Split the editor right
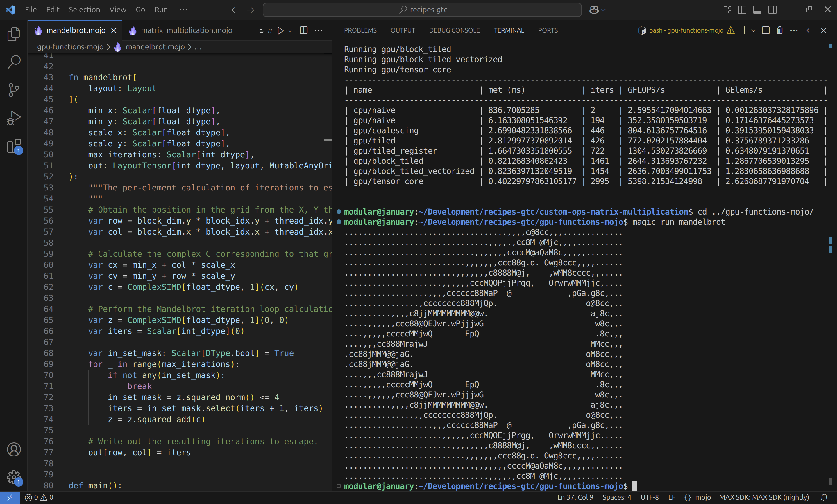 (x=304, y=30)
